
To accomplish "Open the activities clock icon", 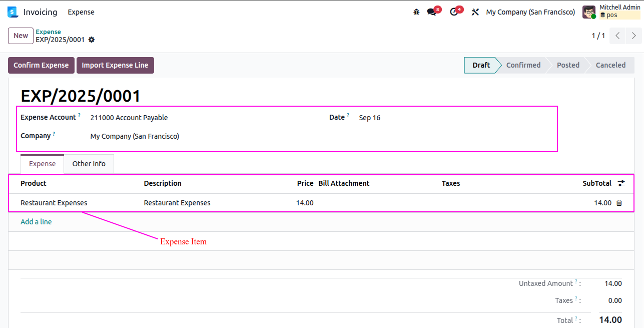I will 454,12.
